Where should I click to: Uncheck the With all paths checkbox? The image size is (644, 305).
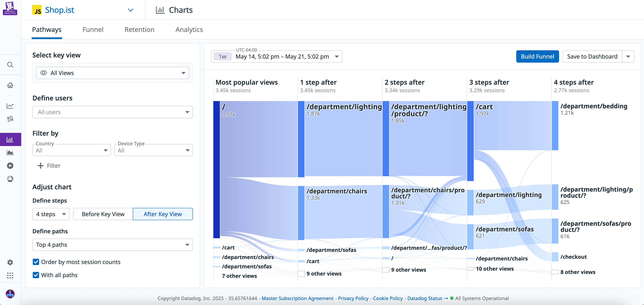[36, 275]
